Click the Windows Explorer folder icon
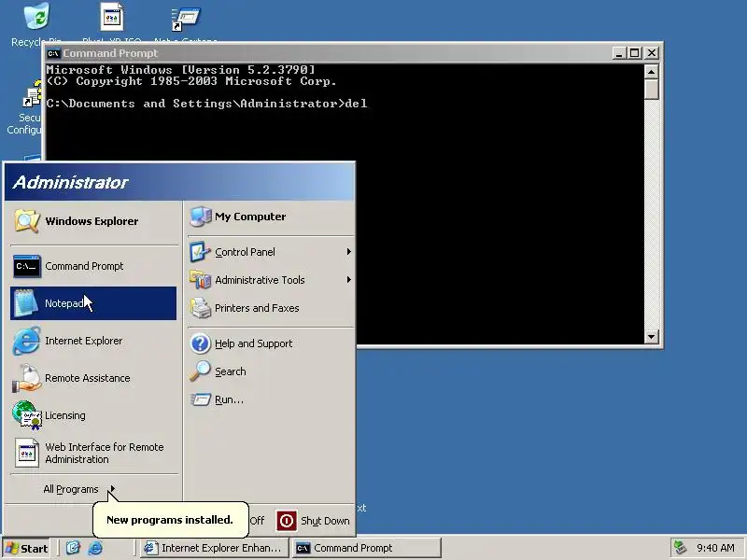Image resolution: width=747 pixels, height=560 pixels. point(27,221)
